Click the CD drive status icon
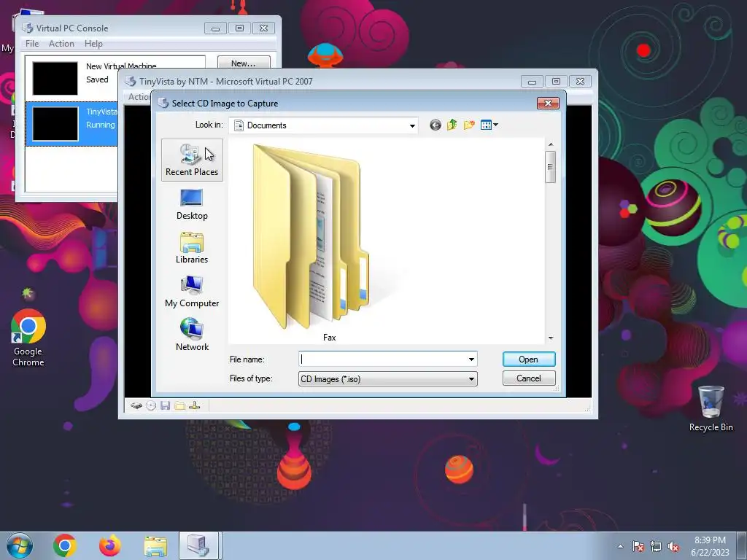 (x=151, y=405)
